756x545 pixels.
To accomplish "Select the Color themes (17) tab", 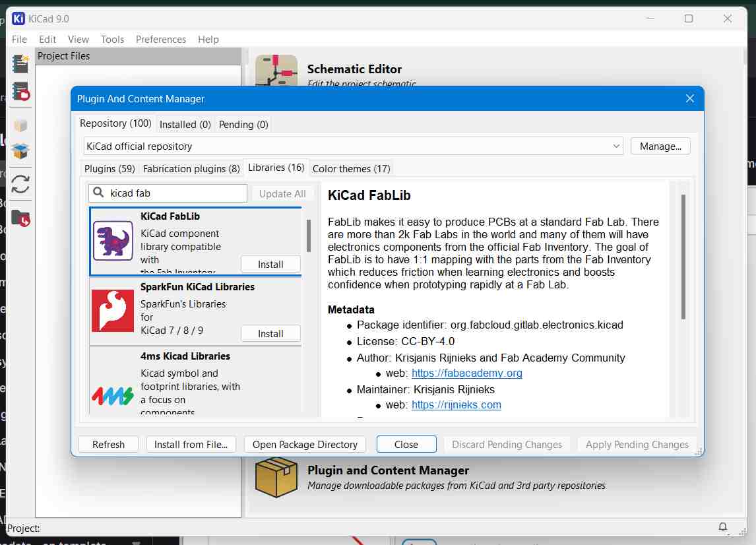I will [x=351, y=169].
